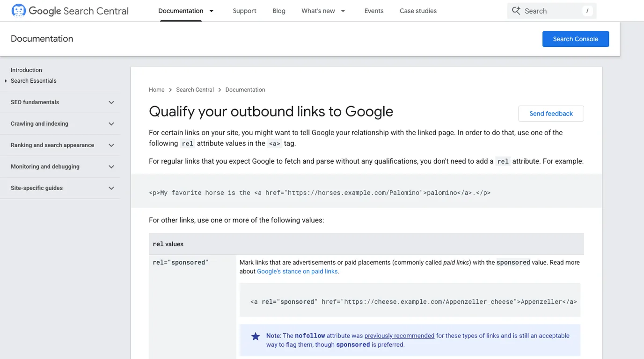Focus the Search input field
This screenshot has height=359, width=644.
(552, 11)
